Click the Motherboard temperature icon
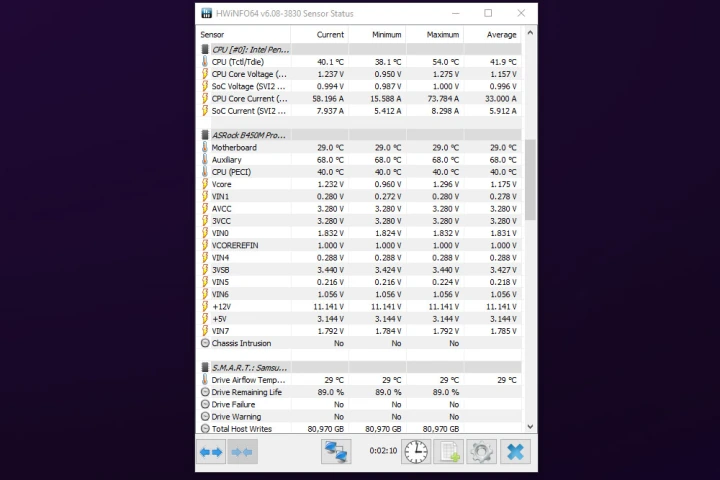The width and height of the screenshot is (720, 480). 205,147
